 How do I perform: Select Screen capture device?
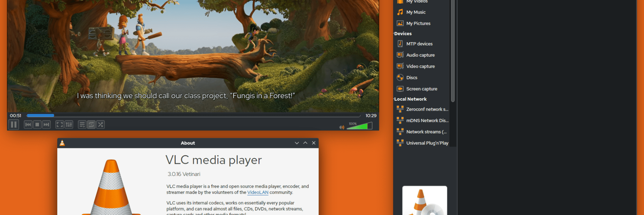point(421,89)
